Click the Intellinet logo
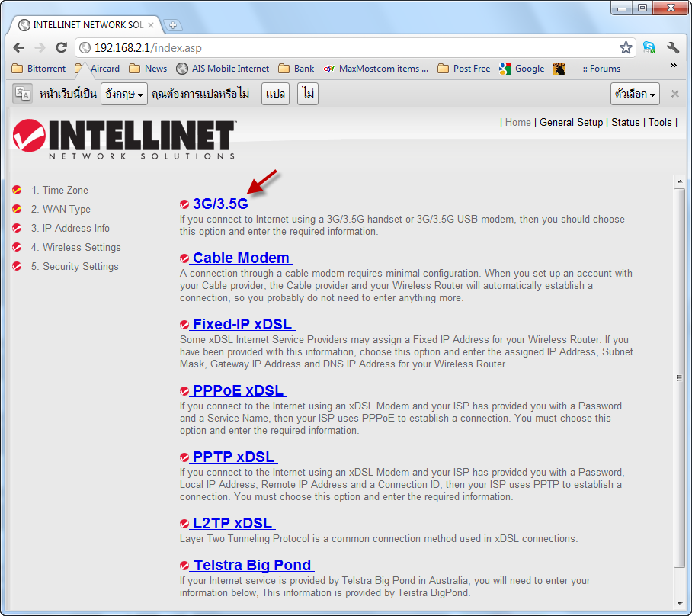This screenshot has width=692, height=616. (x=124, y=139)
